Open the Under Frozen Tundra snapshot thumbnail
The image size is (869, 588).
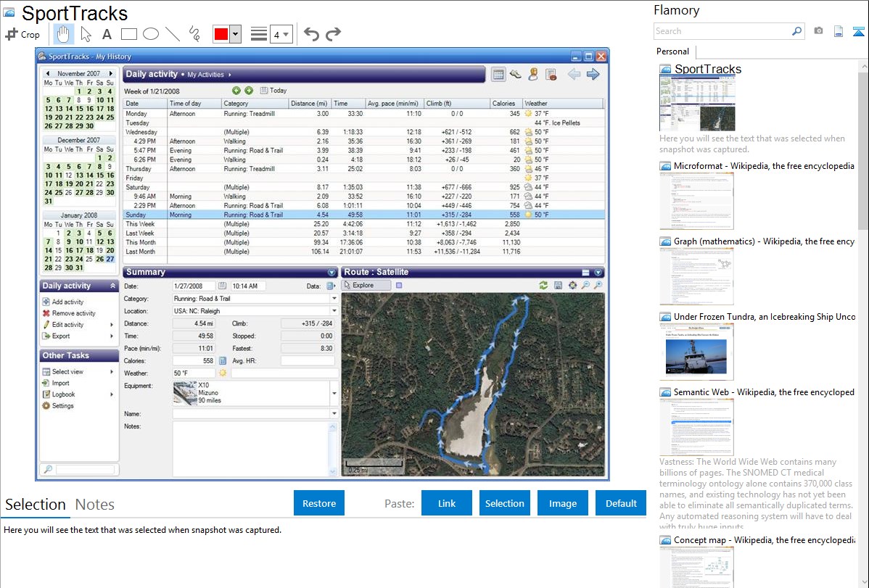(x=696, y=352)
